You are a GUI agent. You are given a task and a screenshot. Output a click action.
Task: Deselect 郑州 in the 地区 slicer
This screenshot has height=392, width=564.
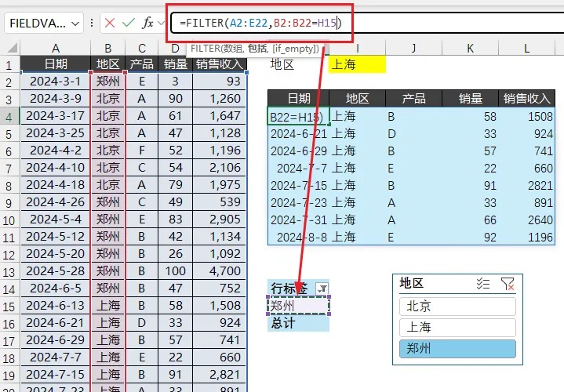coord(457,348)
